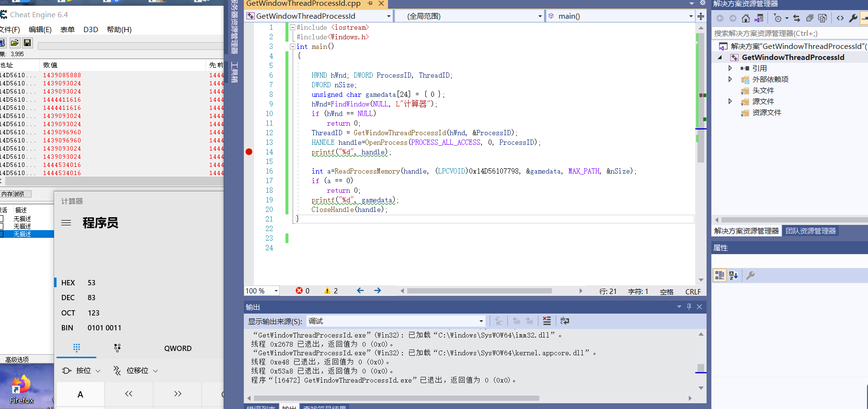
Task: Show all files icon in Solution Explorer
Action: (822, 18)
